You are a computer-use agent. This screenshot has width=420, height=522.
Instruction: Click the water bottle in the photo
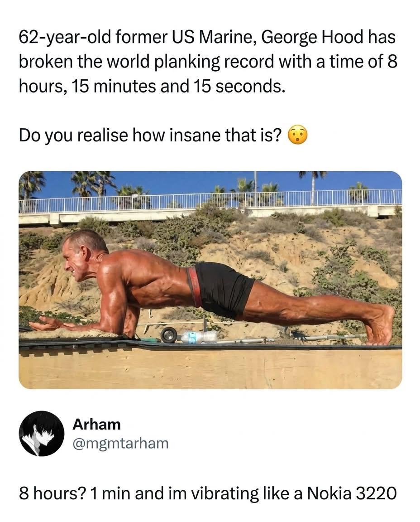pyautogui.click(x=198, y=337)
